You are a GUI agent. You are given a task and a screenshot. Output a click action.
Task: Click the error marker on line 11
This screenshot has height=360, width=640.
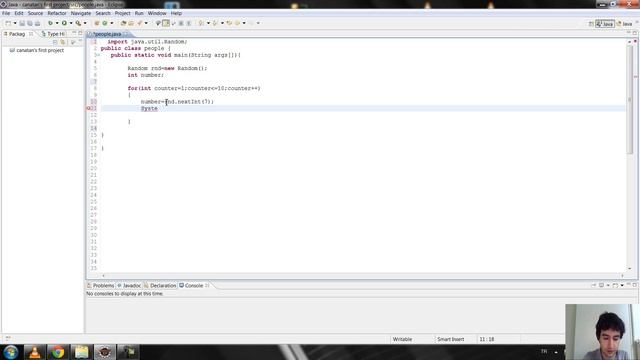point(89,108)
